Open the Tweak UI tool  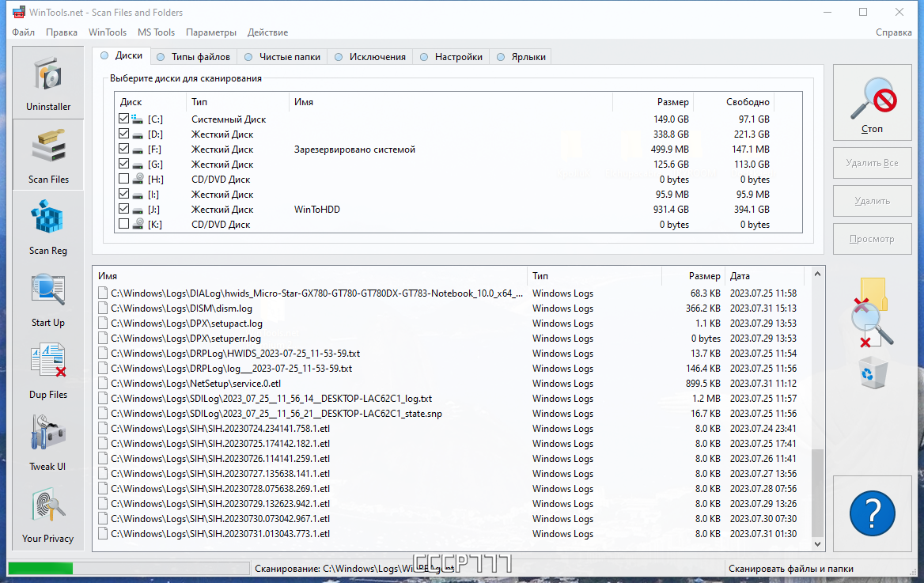click(47, 442)
